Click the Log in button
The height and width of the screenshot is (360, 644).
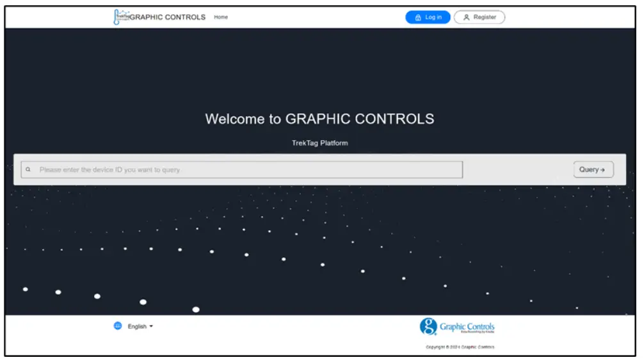tap(428, 17)
